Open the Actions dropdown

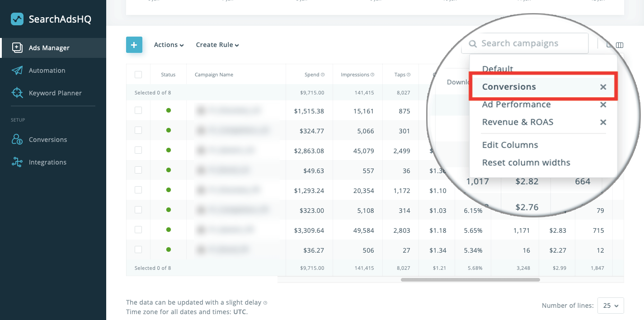(x=168, y=45)
